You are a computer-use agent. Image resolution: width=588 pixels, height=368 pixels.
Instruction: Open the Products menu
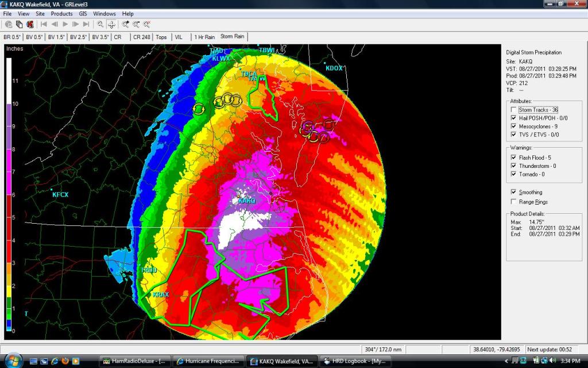click(61, 14)
